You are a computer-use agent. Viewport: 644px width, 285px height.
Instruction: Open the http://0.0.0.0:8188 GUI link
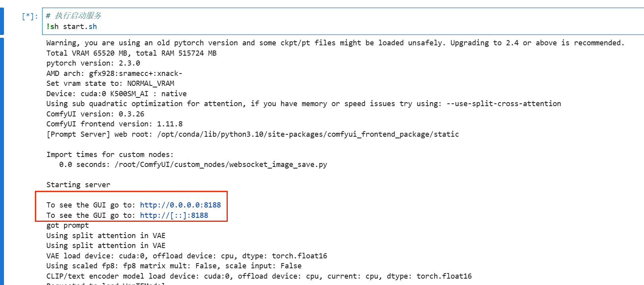tap(180, 205)
